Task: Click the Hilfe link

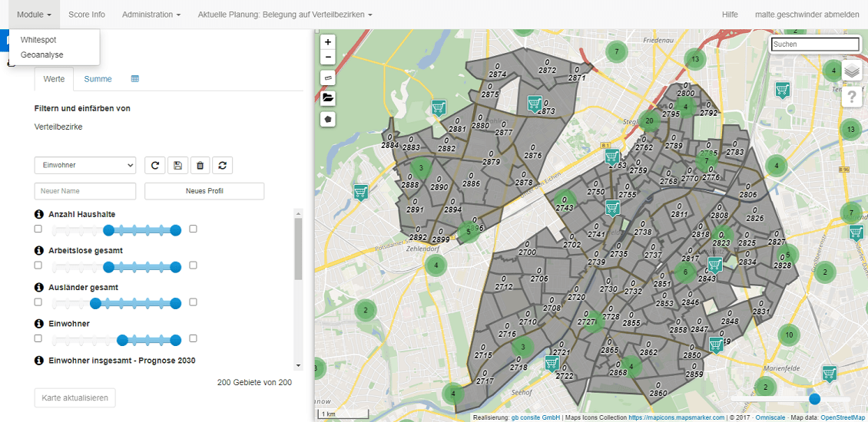Action: [x=730, y=15]
